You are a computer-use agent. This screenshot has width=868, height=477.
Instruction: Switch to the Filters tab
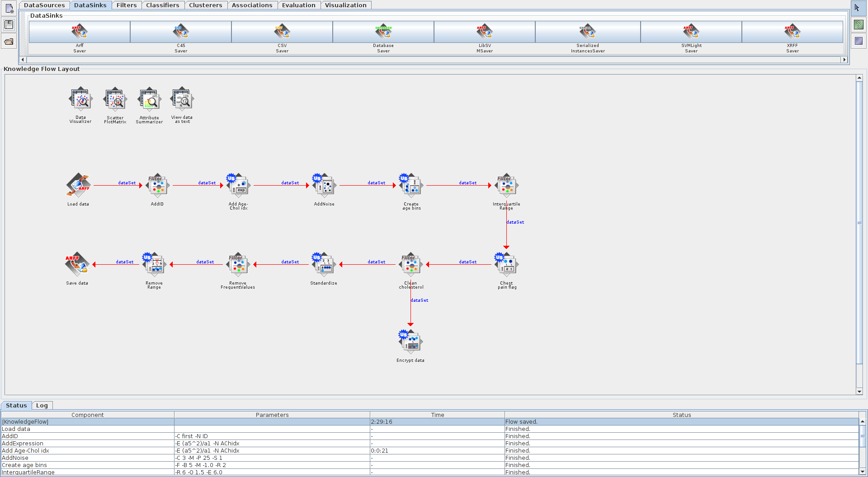pos(127,5)
